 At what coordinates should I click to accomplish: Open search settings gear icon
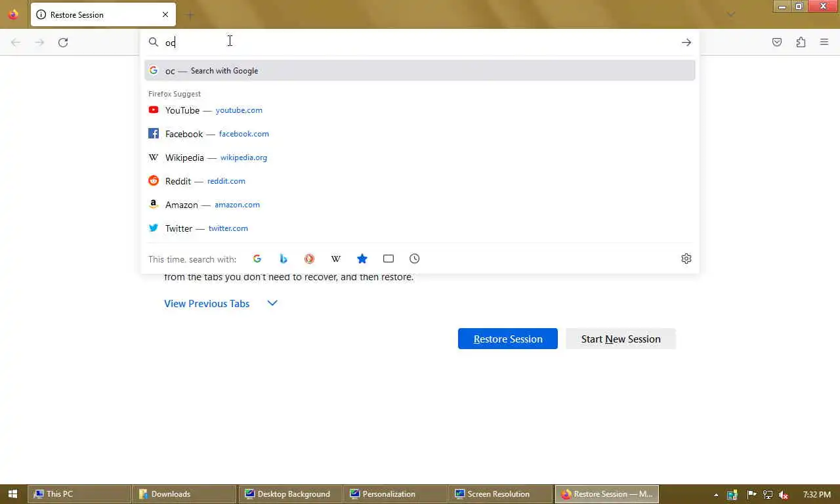click(x=686, y=259)
